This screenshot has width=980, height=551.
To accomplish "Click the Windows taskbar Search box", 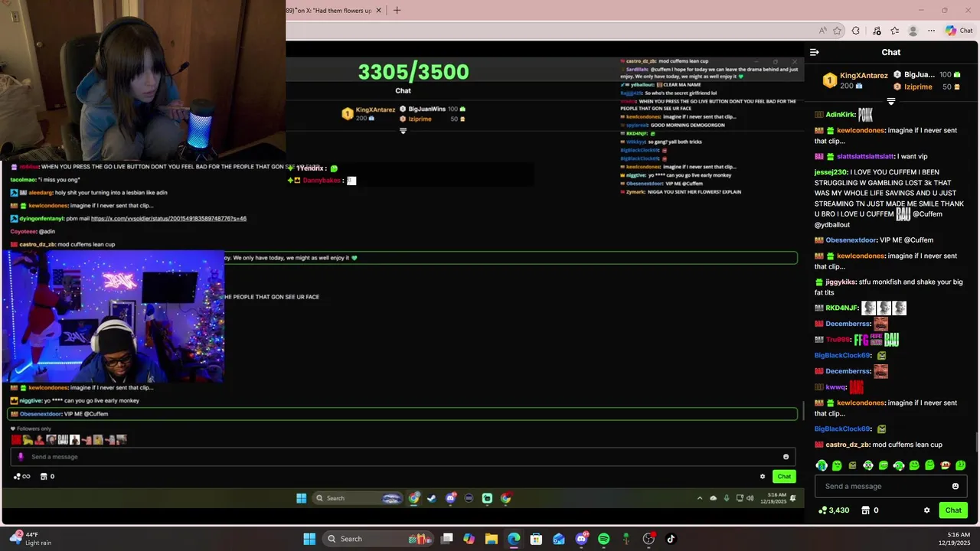I will (x=380, y=539).
